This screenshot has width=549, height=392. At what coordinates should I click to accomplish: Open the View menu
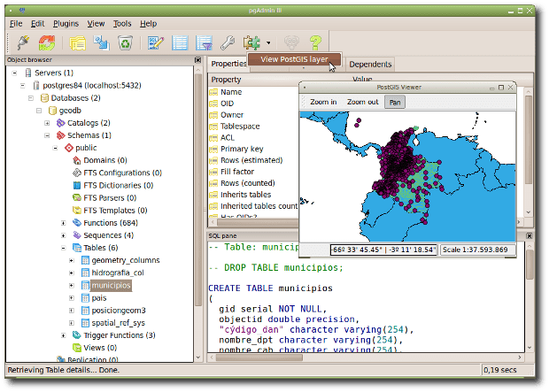pyautogui.click(x=96, y=24)
